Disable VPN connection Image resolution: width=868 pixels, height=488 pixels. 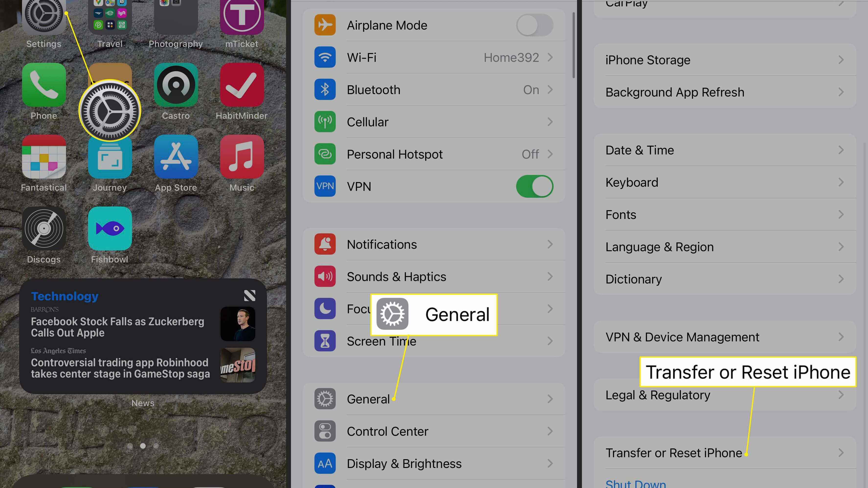click(535, 186)
